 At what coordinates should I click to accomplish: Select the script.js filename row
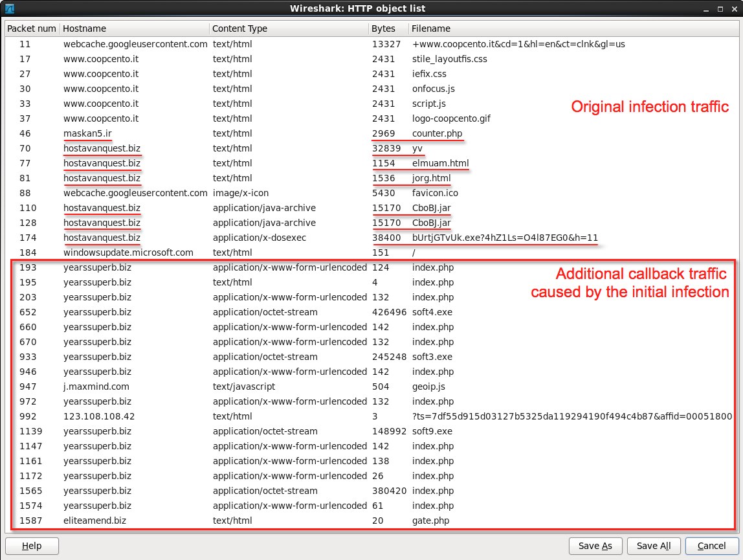pos(371,104)
